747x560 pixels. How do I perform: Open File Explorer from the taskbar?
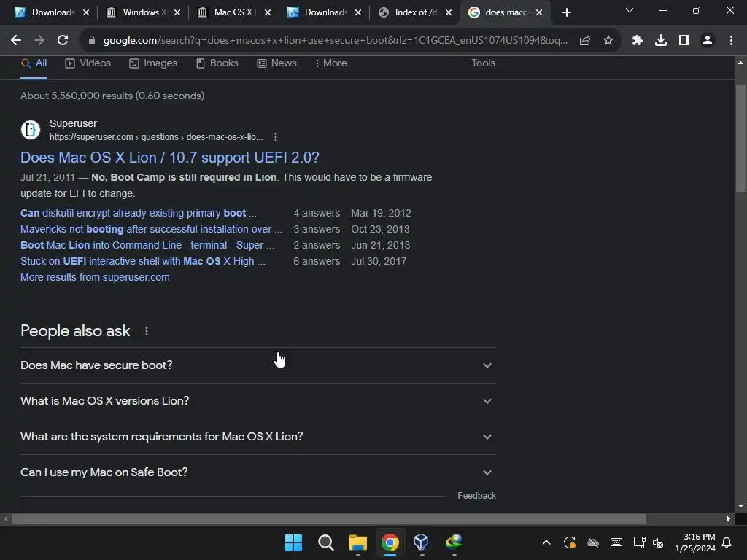click(357, 542)
